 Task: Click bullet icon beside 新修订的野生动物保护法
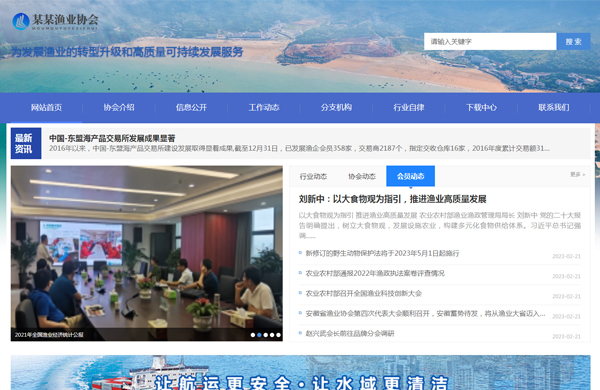300,253
